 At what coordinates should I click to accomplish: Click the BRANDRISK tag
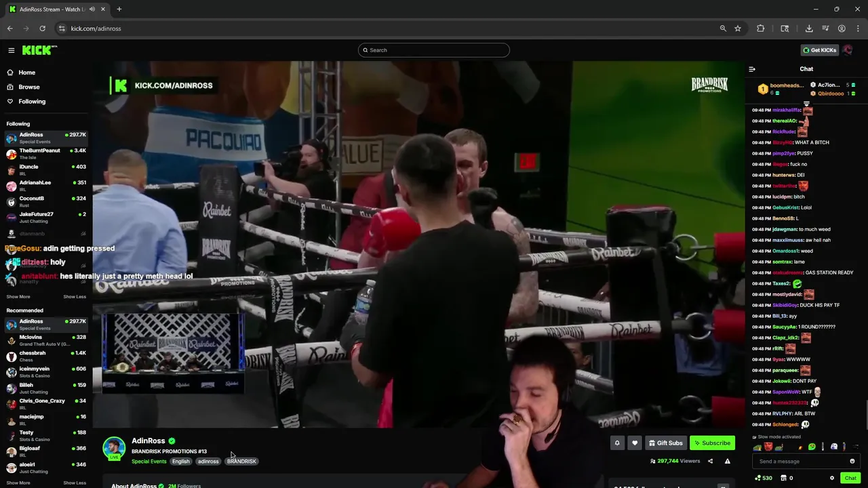coord(241,462)
